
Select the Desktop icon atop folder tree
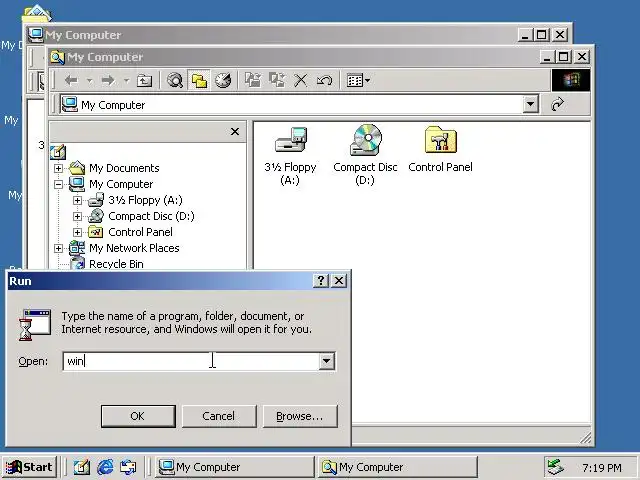(x=58, y=152)
